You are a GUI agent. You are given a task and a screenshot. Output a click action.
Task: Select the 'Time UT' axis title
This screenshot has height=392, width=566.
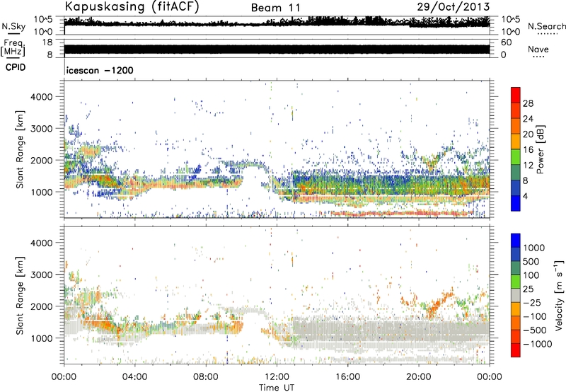point(277,388)
